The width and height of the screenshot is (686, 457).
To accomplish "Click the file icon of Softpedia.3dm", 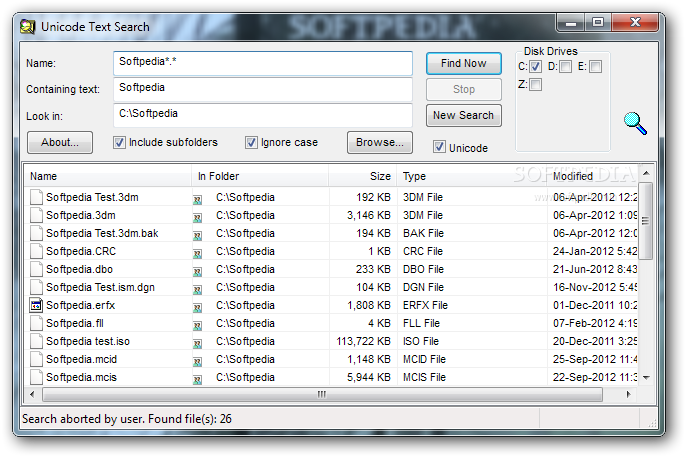I will [x=36, y=215].
